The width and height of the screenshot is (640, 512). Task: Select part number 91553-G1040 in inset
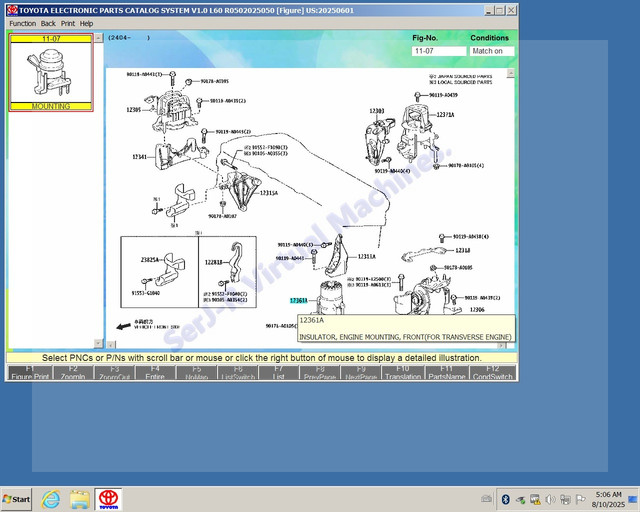pos(146,293)
